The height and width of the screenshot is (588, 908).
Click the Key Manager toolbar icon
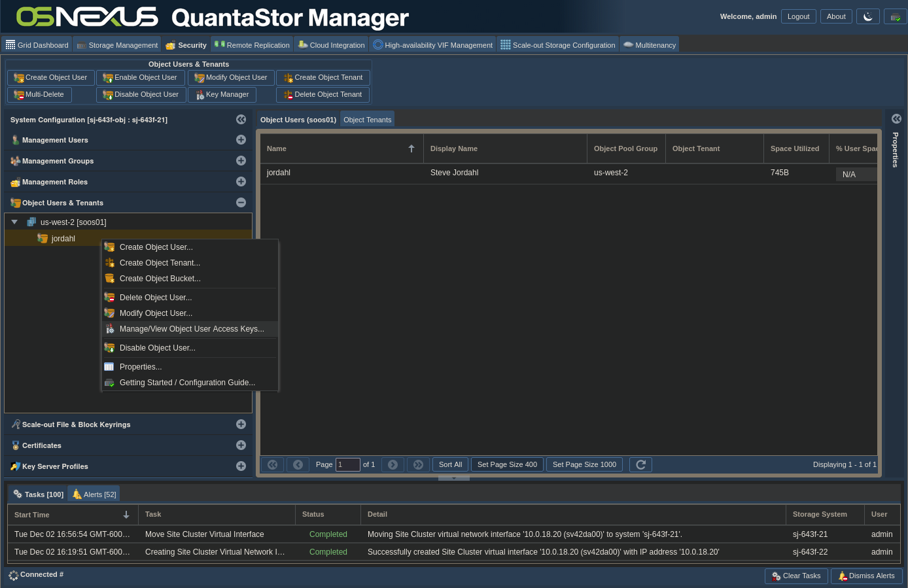222,95
